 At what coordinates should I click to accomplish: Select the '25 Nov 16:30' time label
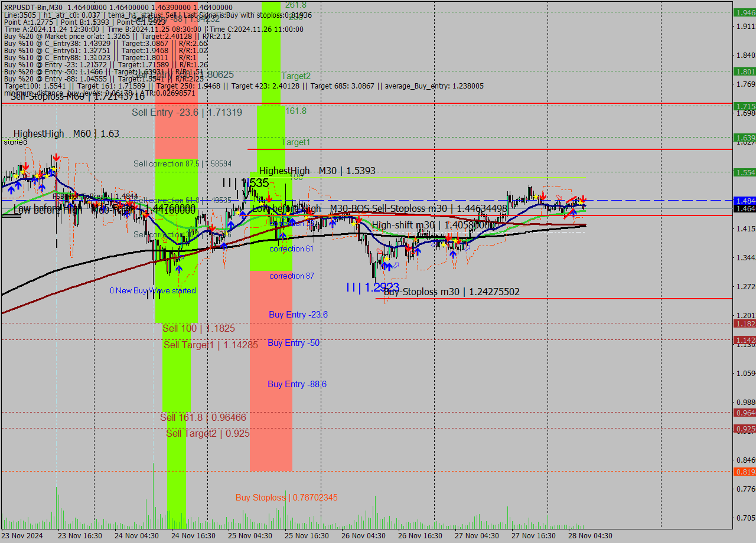tap(307, 536)
